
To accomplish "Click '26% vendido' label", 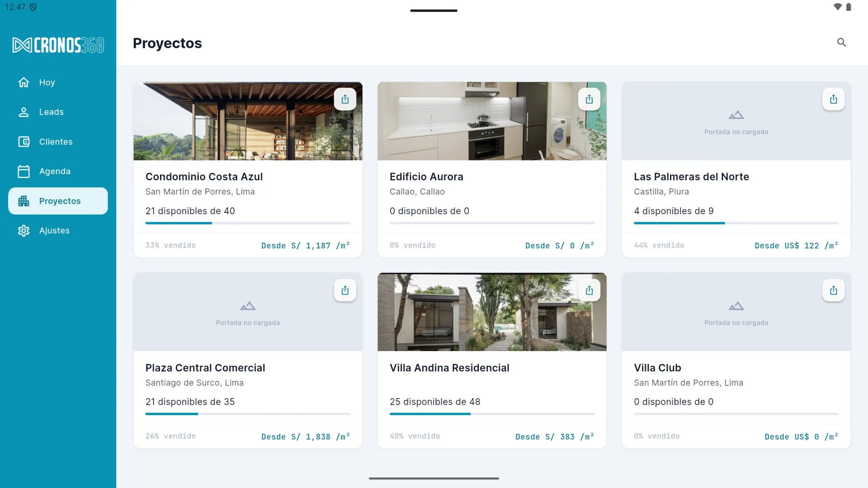I will pos(170,436).
